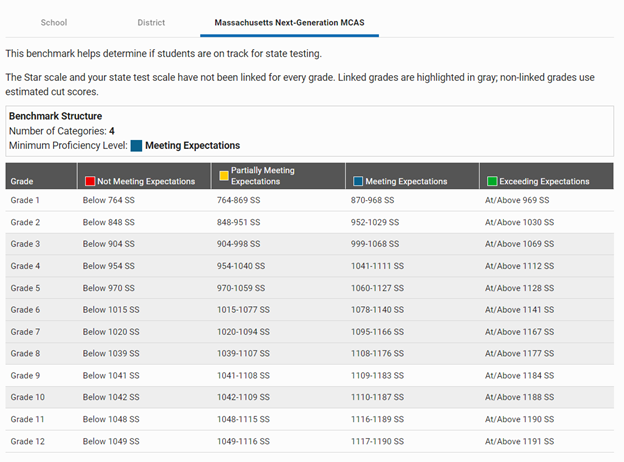Image resolution: width=624 pixels, height=462 pixels.
Task: Click cell 'At/Above 1128 SS'
Action: click(519, 288)
